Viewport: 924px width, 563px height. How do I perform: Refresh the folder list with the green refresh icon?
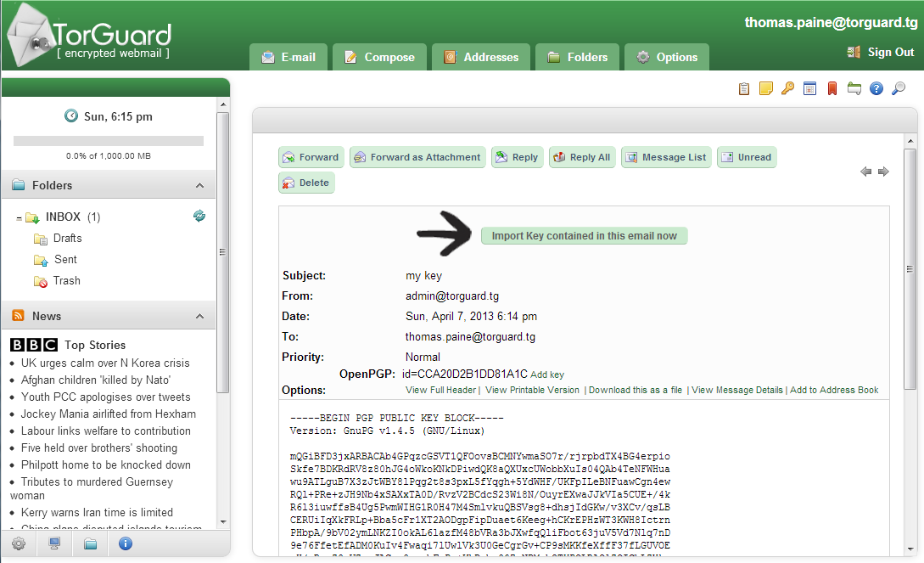point(199,216)
